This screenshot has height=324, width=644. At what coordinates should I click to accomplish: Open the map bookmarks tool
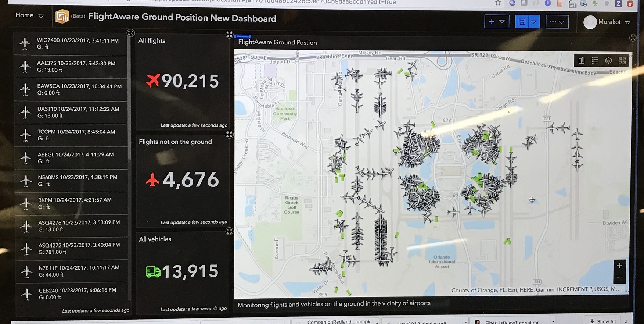pos(581,60)
